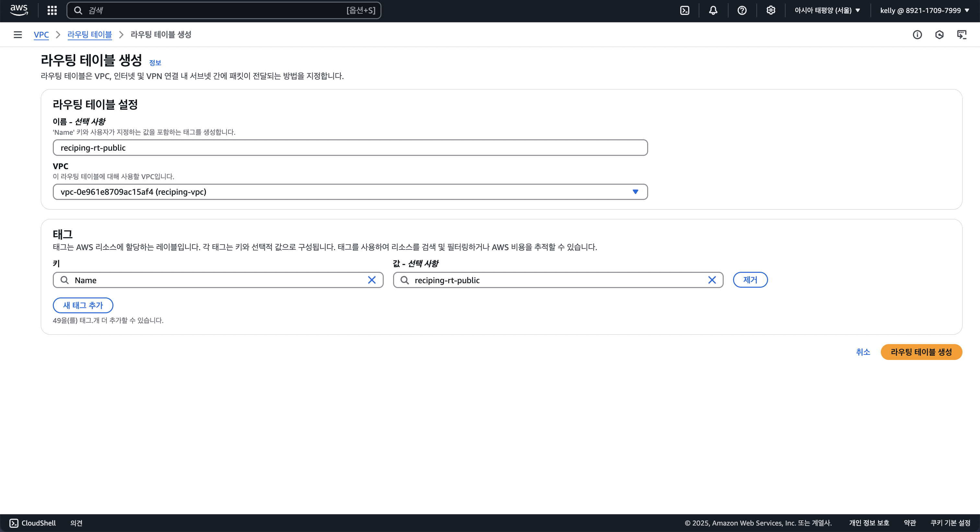
Task: Click the AWS logo home icon
Action: pos(19,10)
